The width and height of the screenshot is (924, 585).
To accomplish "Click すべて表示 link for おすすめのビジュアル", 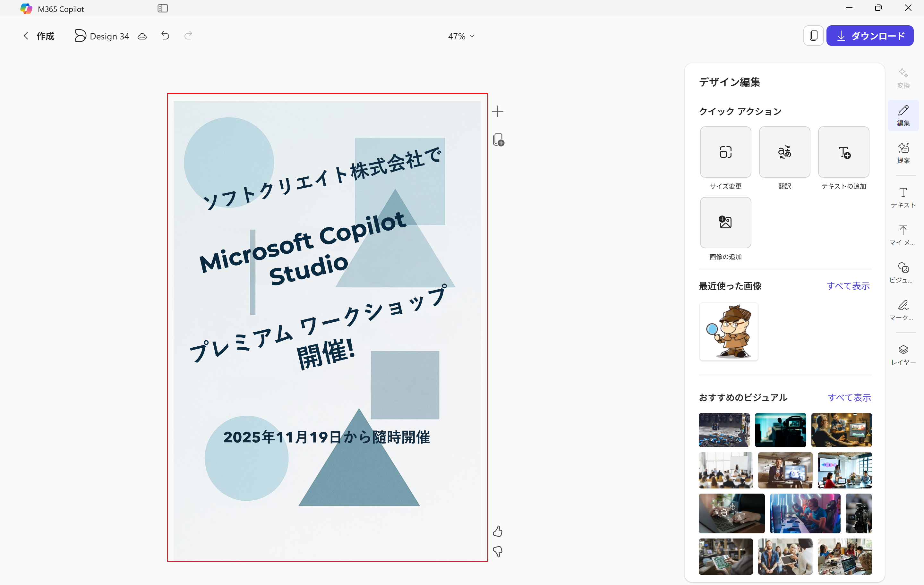I will pyautogui.click(x=849, y=397).
